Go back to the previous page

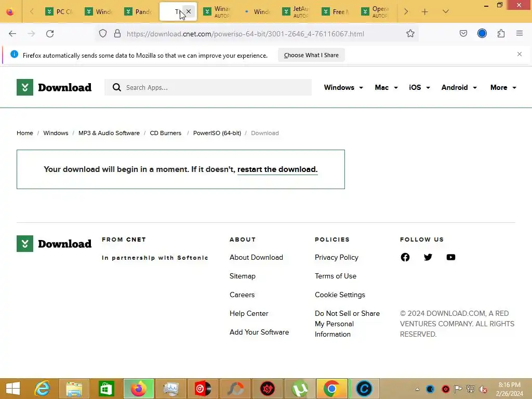pos(12,34)
